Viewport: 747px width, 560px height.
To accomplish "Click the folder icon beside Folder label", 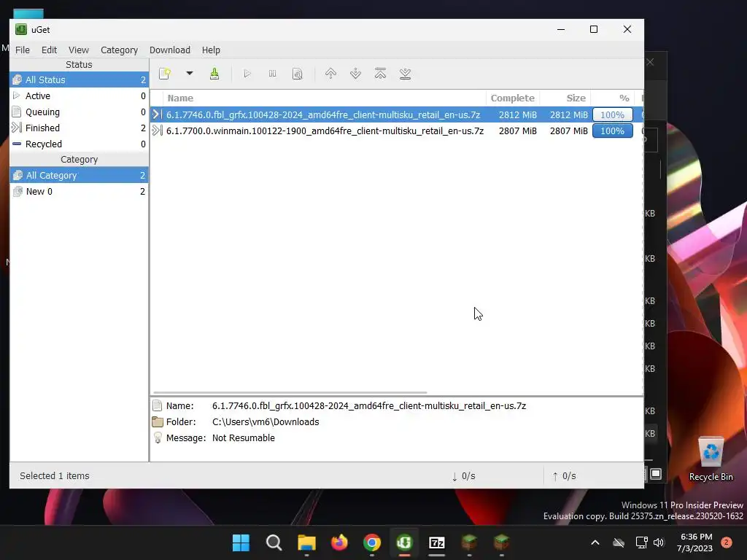I will 158,422.
